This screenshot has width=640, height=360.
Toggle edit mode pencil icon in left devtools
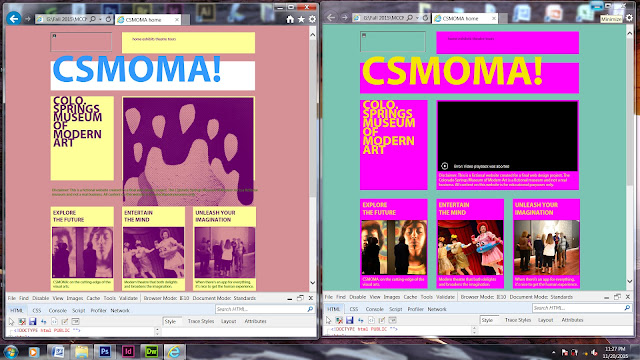coord(65,321)
